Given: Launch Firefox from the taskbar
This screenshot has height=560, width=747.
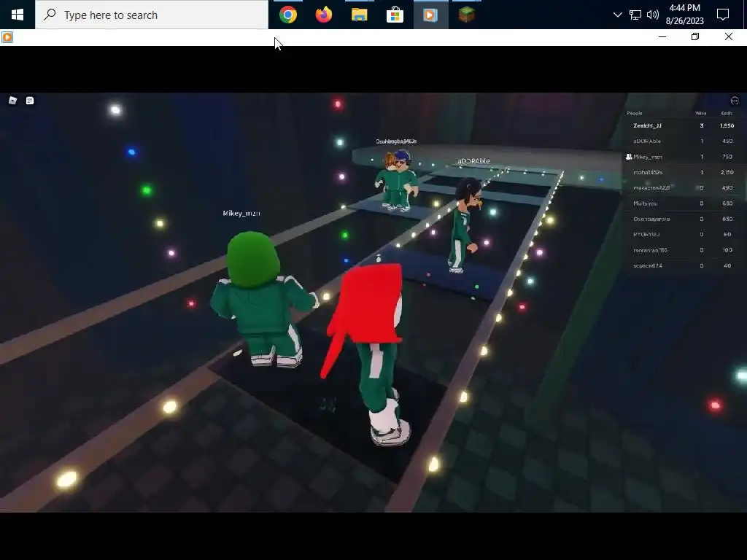Looking at the screenshot, I should point(324,15).
